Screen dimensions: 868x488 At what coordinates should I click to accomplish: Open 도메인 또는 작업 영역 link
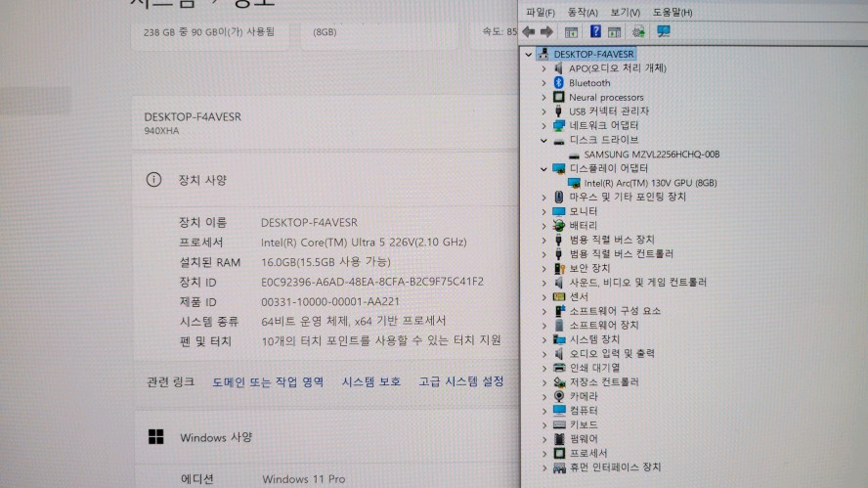click(x=268, y=381)
